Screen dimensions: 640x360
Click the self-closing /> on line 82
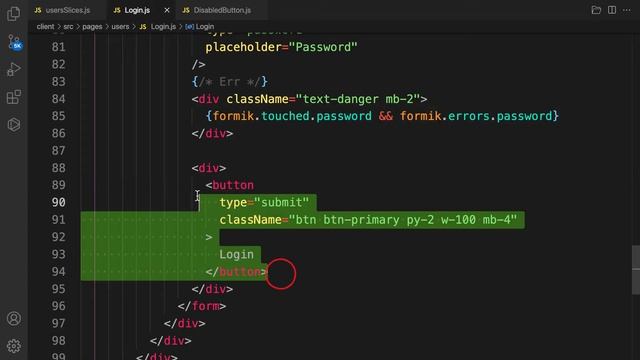click(x=198, y=64)
